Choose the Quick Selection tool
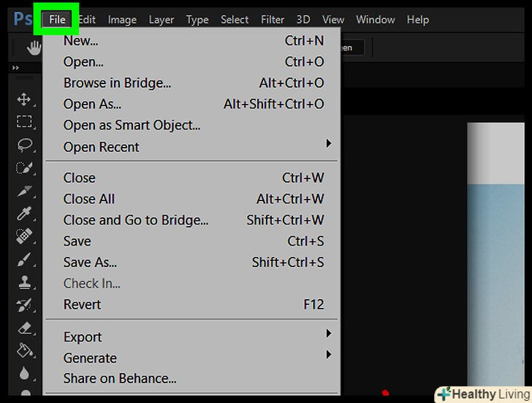This screenshot has width=532, height=403. tap(24, 168)
